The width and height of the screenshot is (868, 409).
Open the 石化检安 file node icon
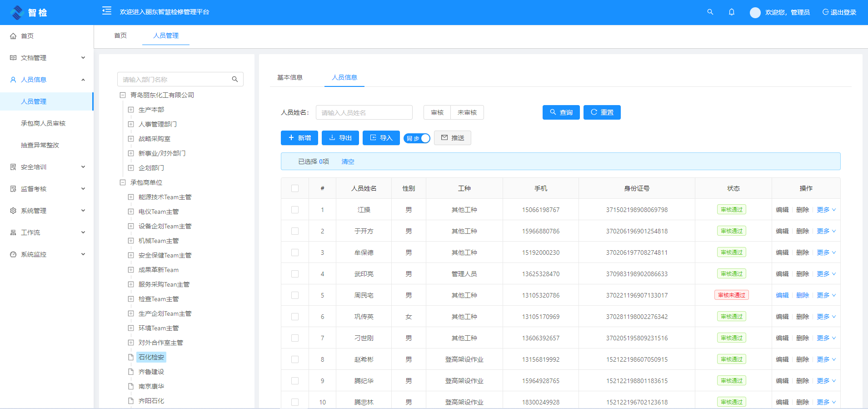click(x=131, y=357)
